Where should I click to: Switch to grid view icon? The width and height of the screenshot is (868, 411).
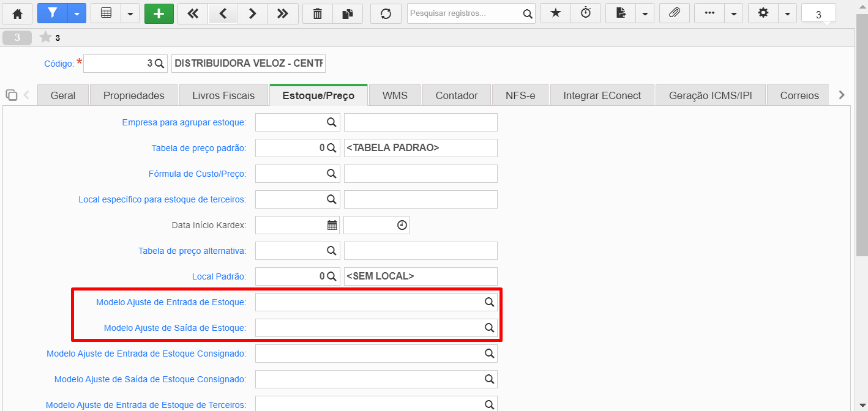tap(106, 13)
